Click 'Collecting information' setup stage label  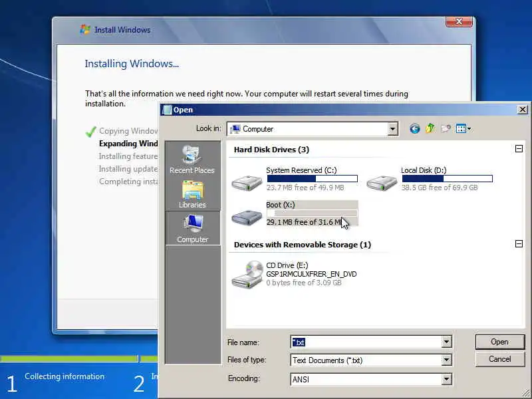coord(65,376)
